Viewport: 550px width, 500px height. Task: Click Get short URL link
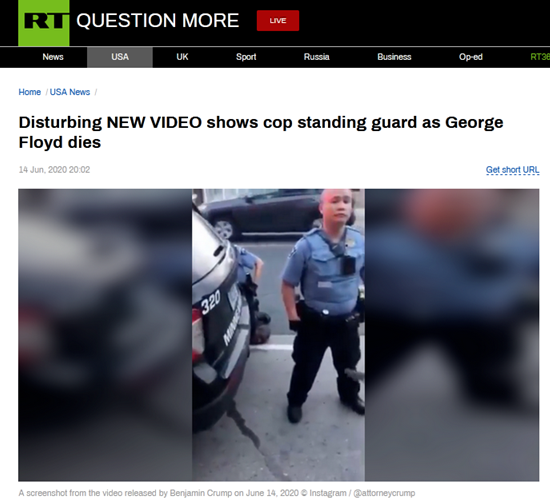[512, 170]
